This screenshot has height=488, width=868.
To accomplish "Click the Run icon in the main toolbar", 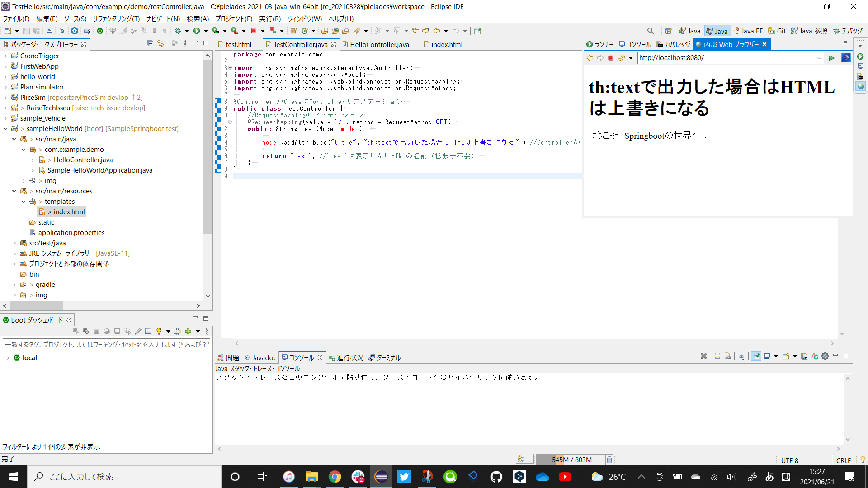I will (x=198, y=30).
